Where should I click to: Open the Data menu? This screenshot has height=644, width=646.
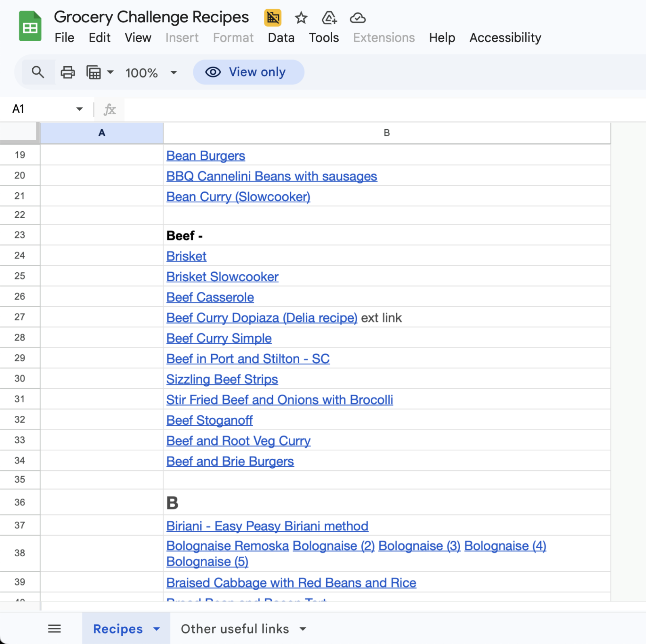[281, 38]
